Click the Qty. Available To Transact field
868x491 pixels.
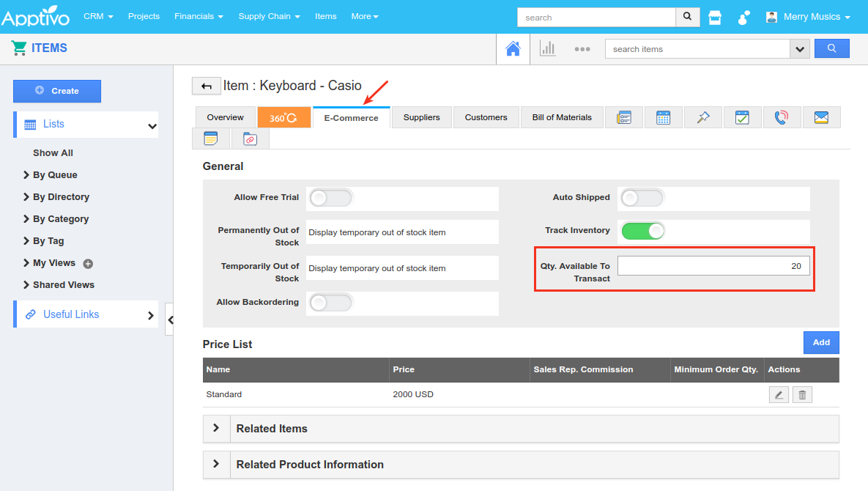click(x=713, y=266)
